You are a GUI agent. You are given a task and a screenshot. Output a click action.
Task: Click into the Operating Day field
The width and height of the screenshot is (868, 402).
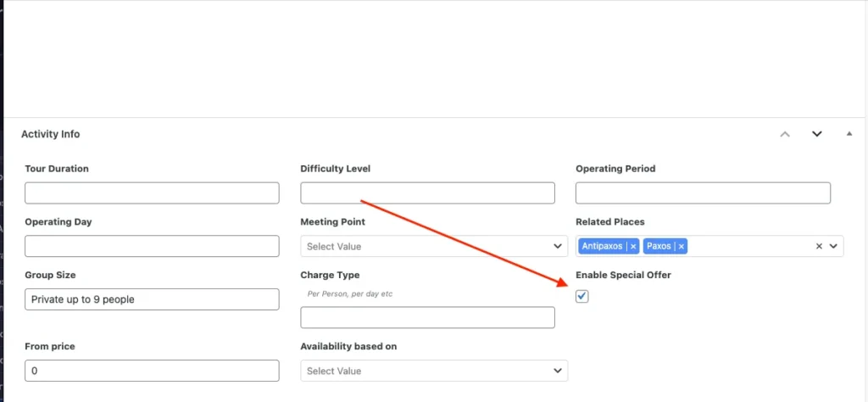coord(152,247)
